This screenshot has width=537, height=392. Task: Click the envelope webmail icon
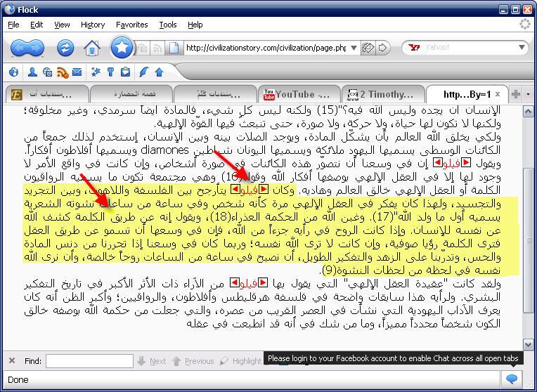pos(77,72)
